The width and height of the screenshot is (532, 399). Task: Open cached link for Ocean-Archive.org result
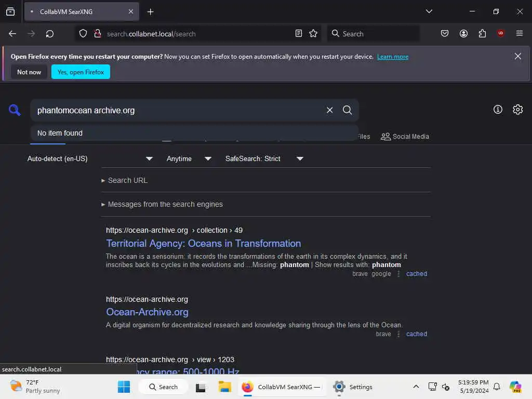point(416,334)
